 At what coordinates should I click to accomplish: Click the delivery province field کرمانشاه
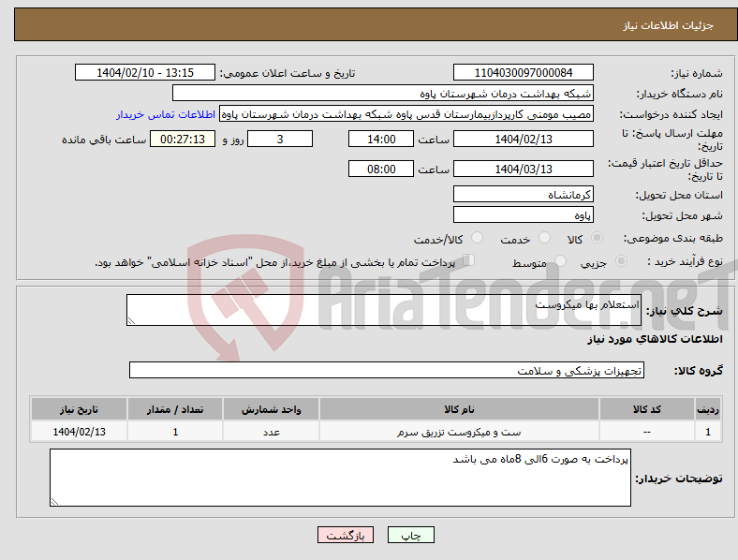tap(523, 195)
